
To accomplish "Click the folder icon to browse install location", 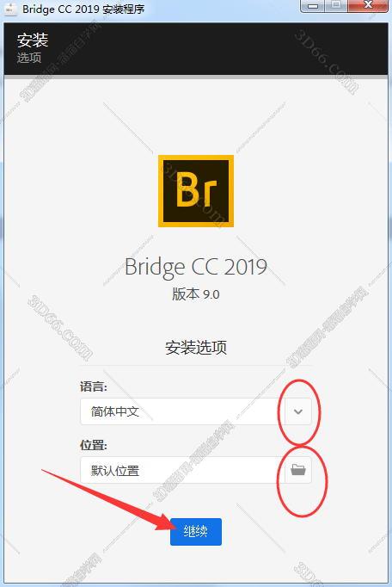I will [x=298, y=470].
